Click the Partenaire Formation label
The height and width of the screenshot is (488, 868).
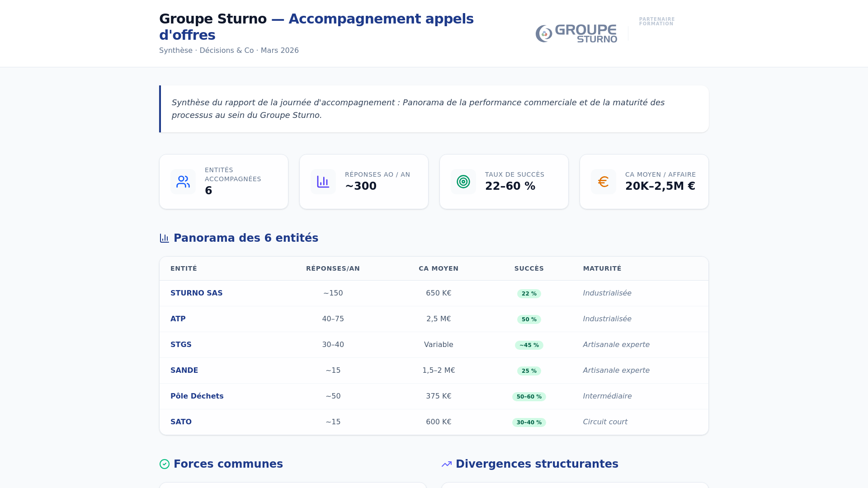(x=657, y=22)
